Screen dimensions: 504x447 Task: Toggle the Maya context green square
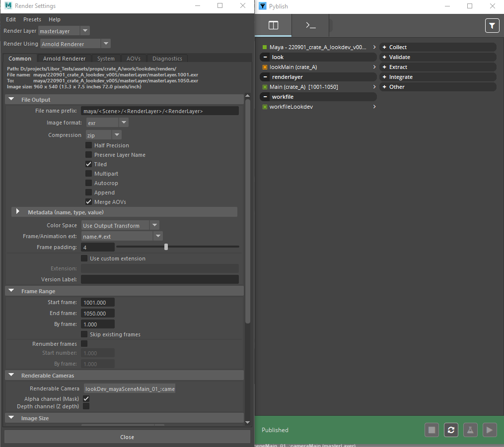(x=265, y=47)
